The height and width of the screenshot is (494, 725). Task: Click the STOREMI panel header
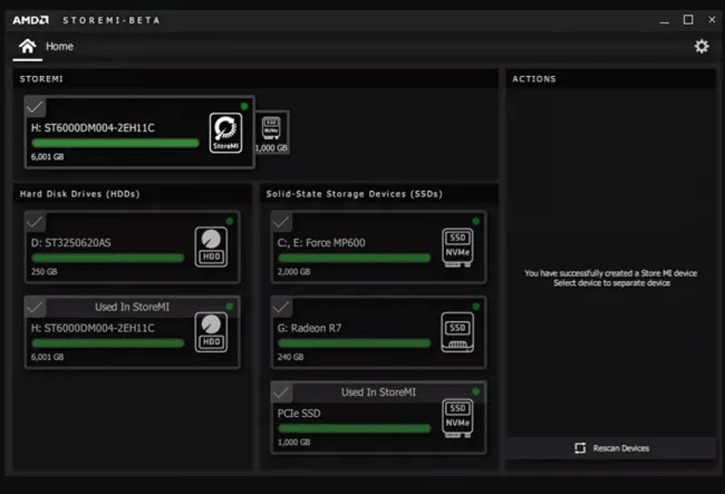[x=255, y=79]
